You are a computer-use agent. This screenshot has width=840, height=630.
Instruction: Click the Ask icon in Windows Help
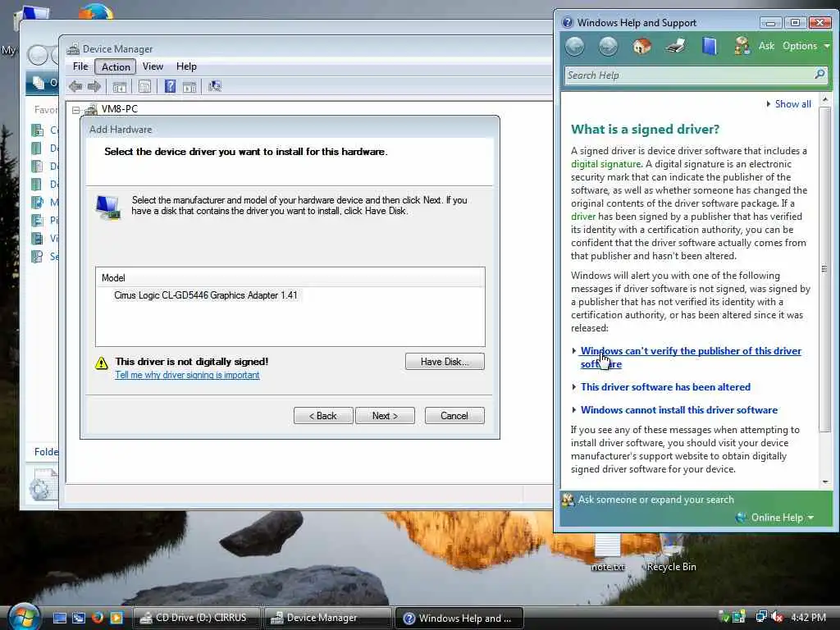tap(742, 47)
